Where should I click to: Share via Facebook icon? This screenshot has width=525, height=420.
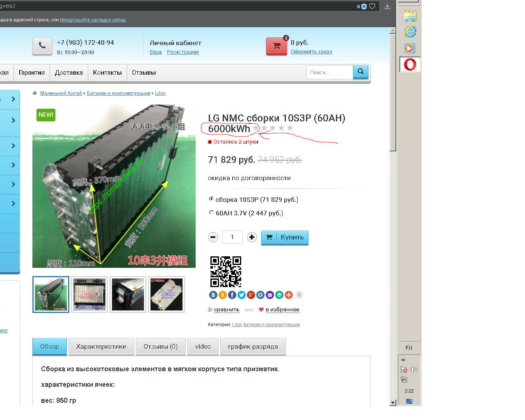(x=232, y=295)
